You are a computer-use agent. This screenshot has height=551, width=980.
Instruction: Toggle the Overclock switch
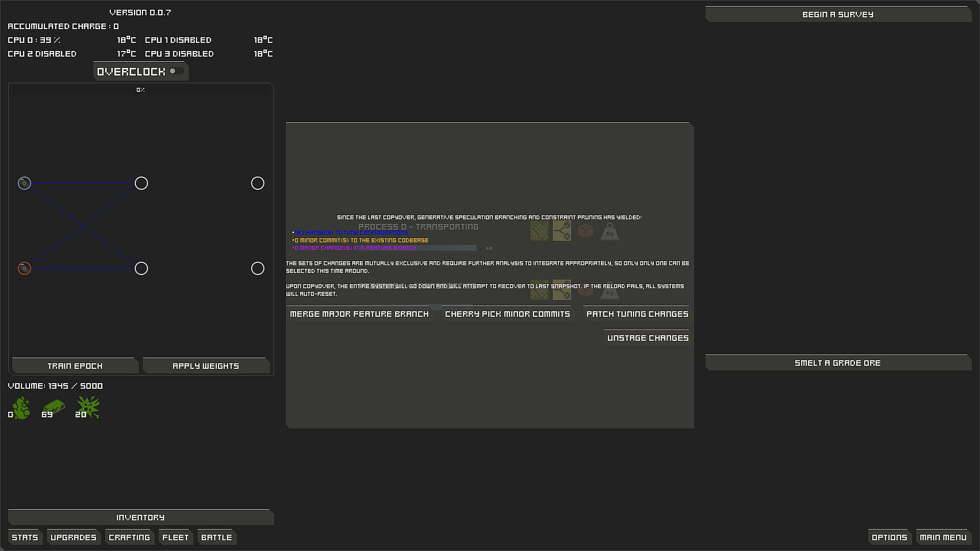[176, 71]
